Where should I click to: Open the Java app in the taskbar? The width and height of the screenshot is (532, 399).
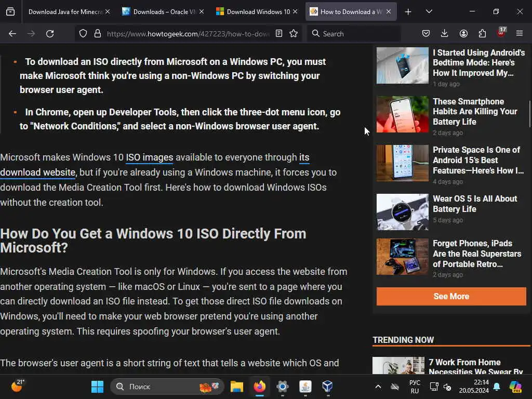point(305,387)
